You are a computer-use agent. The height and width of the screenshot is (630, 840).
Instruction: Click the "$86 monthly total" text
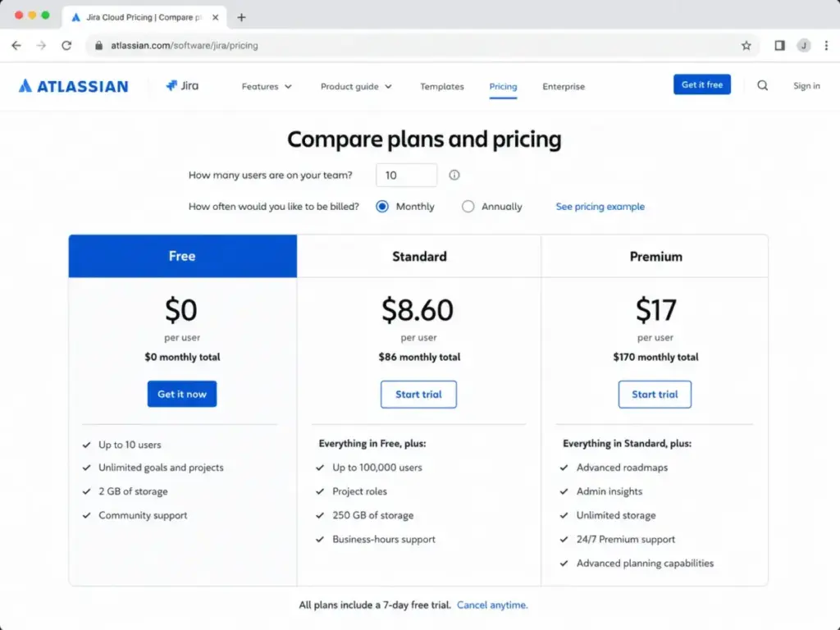tap(419, 357)
